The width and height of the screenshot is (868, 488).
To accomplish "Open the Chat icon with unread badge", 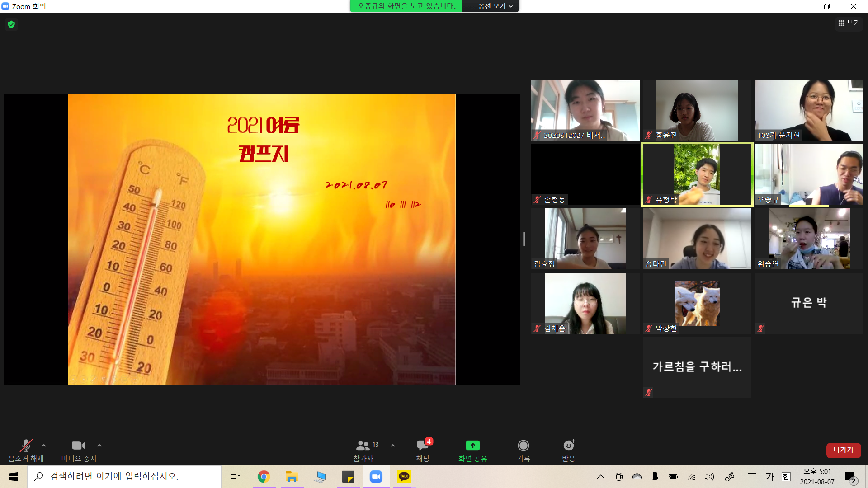I will [423, 446].
